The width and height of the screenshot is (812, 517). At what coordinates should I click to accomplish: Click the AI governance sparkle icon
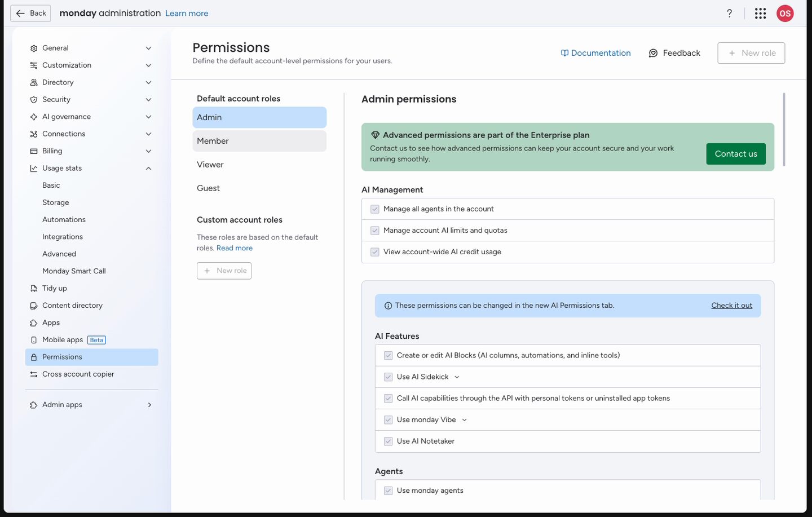click(x=34, y=117)
